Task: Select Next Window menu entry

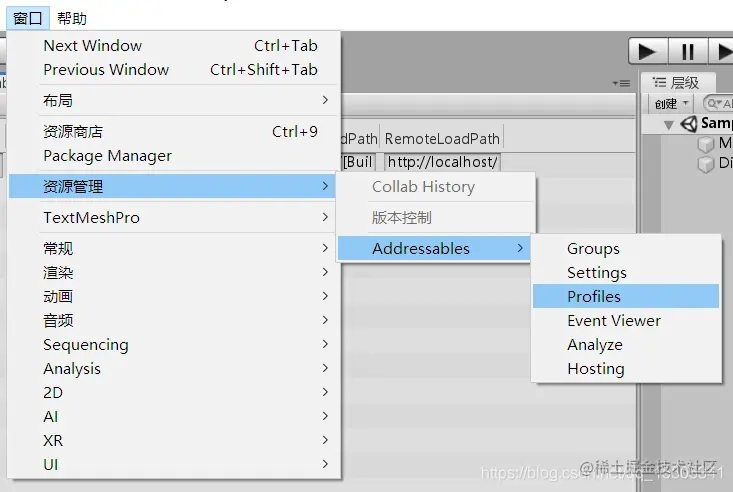Action: tap(174, 46)
